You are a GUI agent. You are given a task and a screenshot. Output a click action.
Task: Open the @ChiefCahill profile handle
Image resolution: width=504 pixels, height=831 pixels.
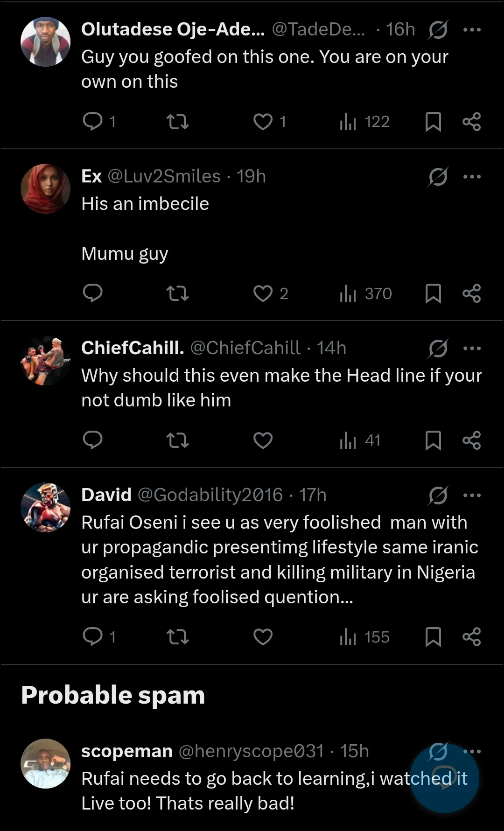(x=245, y=348)
